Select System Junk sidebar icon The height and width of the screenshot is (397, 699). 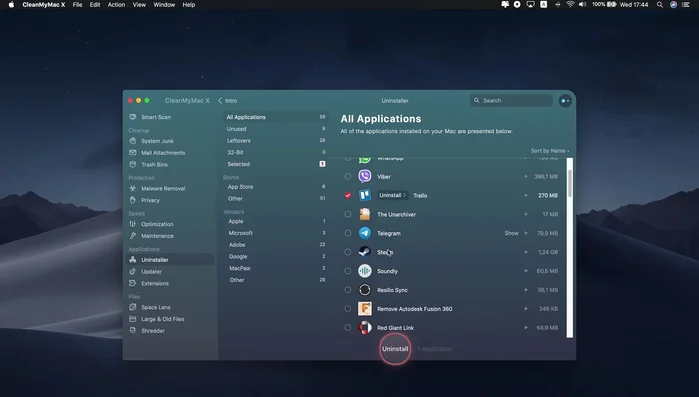[133, 141]
